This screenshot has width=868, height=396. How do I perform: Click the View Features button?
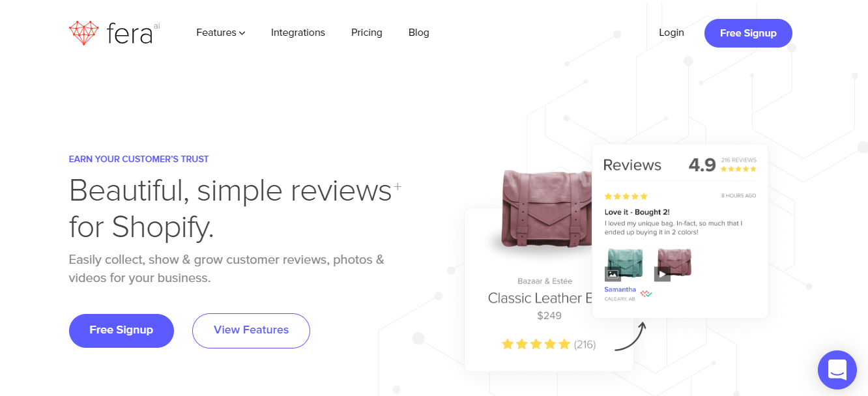(251, 330)
